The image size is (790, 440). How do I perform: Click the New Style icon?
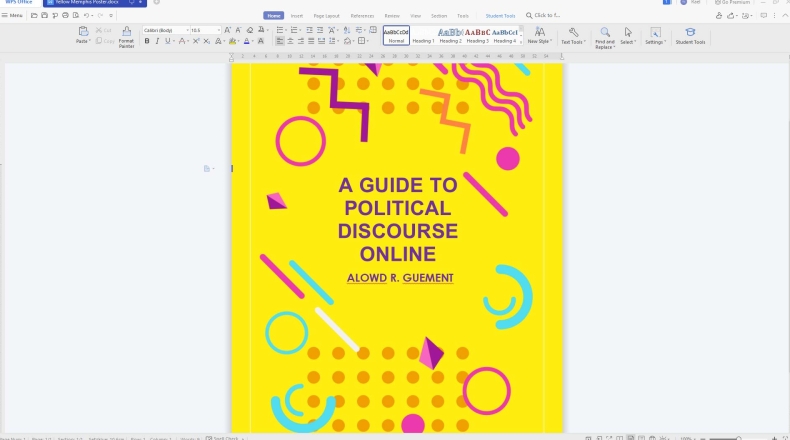(x=539, y=36)
